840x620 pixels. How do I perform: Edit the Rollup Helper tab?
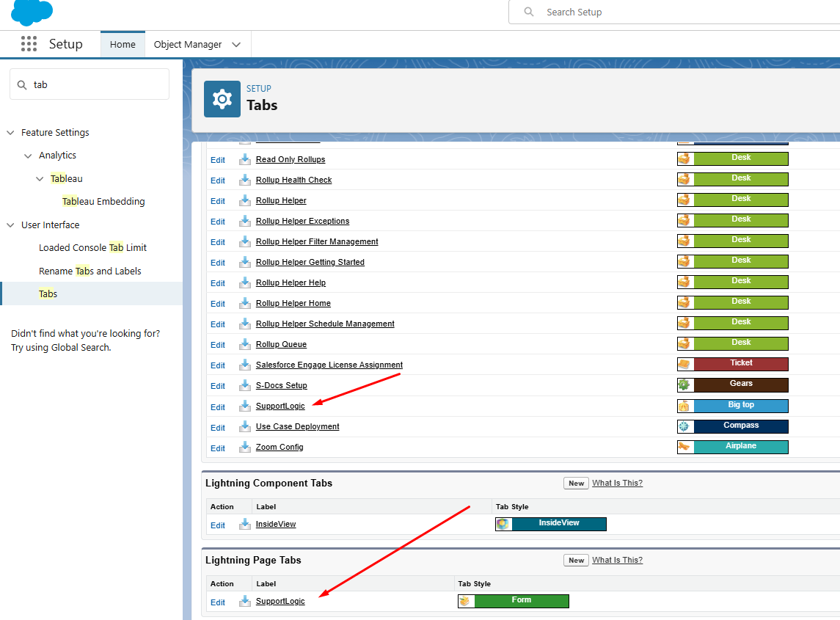tap(217, 201)
